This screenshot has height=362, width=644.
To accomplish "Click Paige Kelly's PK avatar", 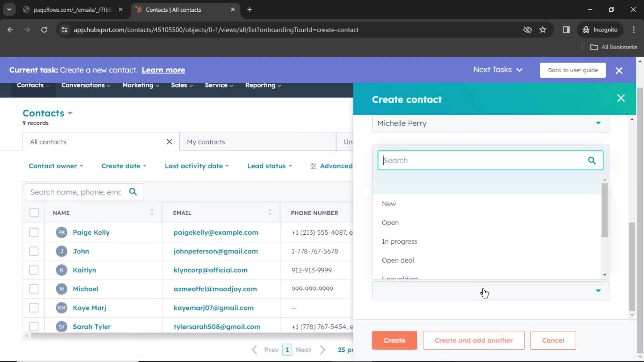I will tap(61, 233).
